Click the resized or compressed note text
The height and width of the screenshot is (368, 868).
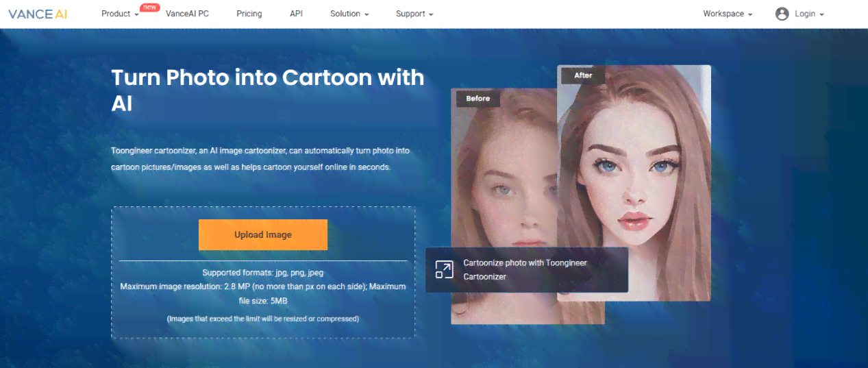click(x=263, y=319)
